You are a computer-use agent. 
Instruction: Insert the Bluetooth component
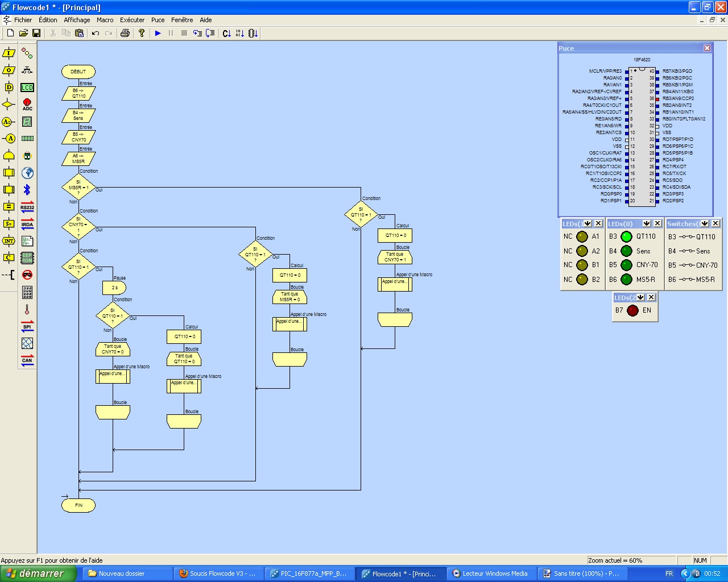(27, 190)
